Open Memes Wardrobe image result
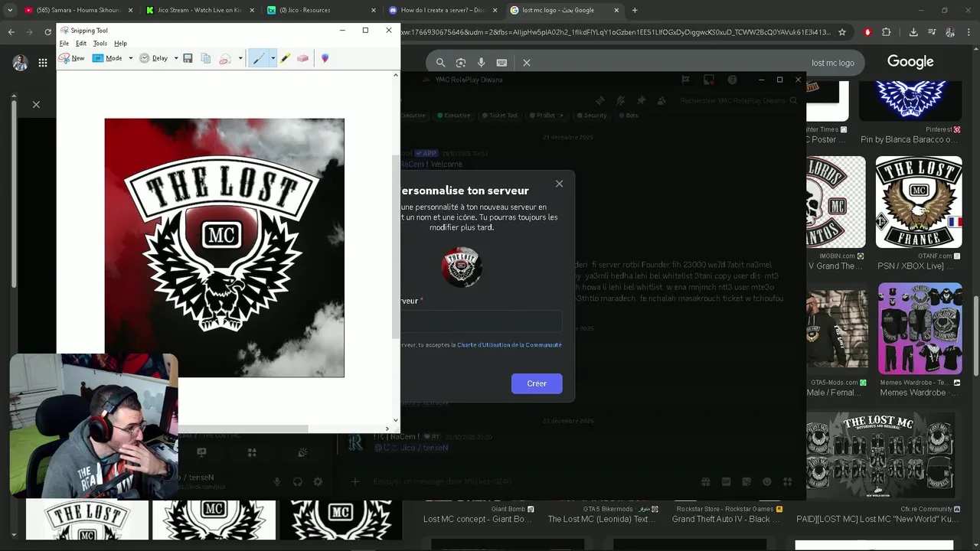Viewport: 980px width, 551px height. pos(920,329)
